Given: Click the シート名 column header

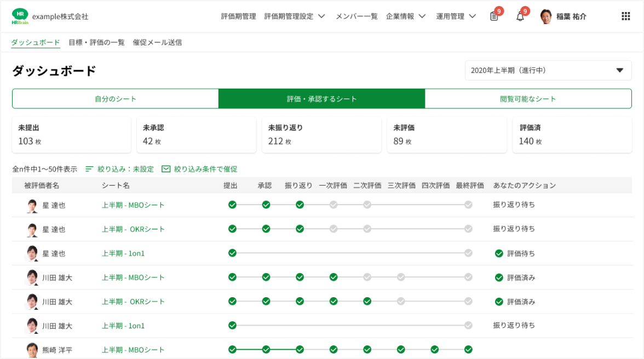Looking at the screenshot, I should [x=116, y=186].
